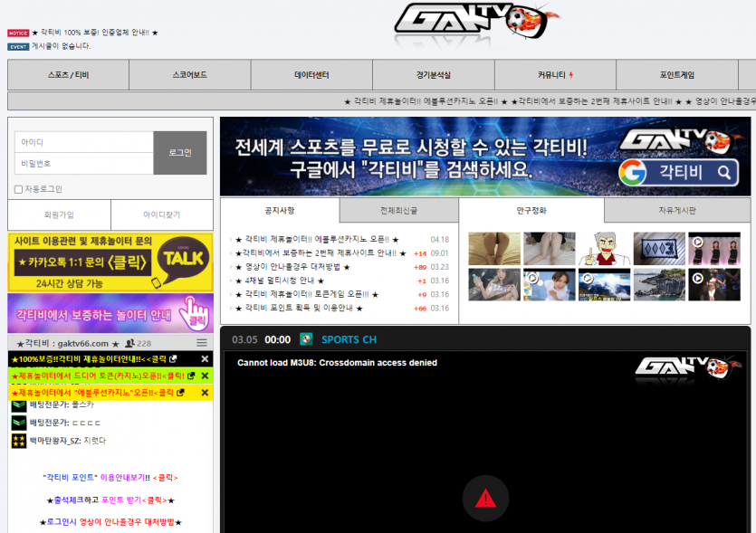Click the chat title 각티비 : gaktv66.com
Viewport: 756px width, 533px height.
click(x=68, y=344)
